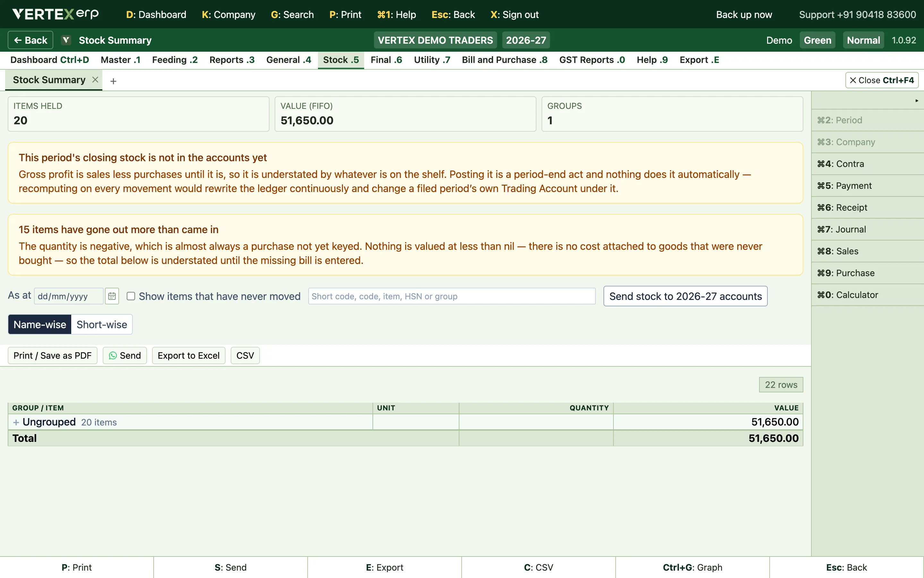
Task: Open Bill and Purchase .8 menu
Action: point(504,60)
